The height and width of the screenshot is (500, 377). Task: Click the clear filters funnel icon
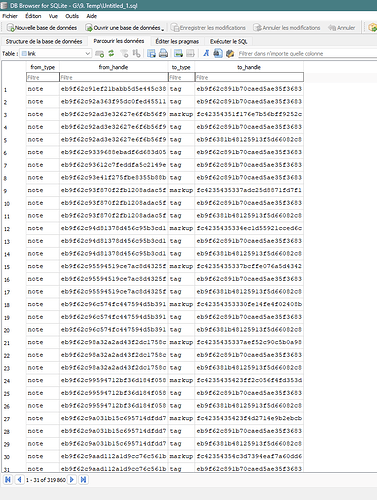[124, 53]
